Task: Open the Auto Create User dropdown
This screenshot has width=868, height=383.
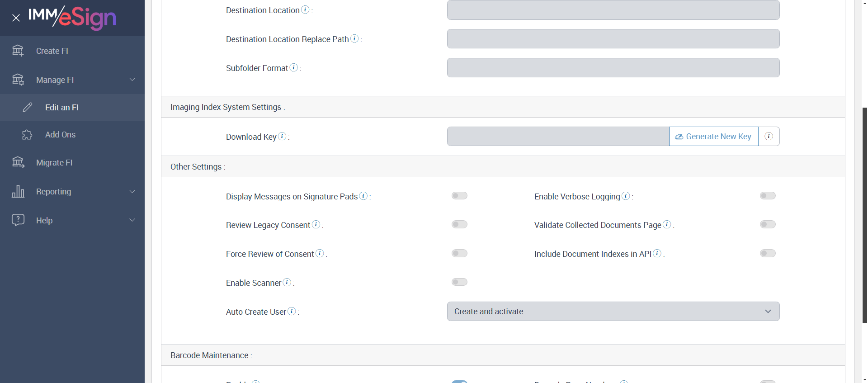Action: pyautogui.click(x=613, y=312)
